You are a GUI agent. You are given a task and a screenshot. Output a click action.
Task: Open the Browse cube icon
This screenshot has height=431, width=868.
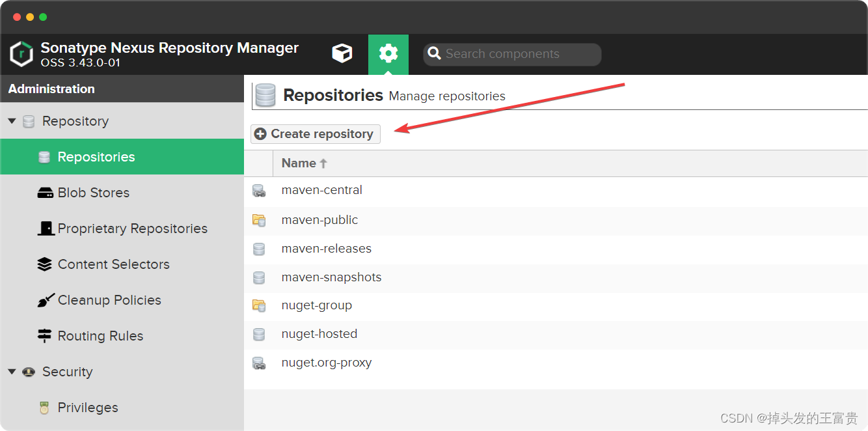(x=342, y=53)
